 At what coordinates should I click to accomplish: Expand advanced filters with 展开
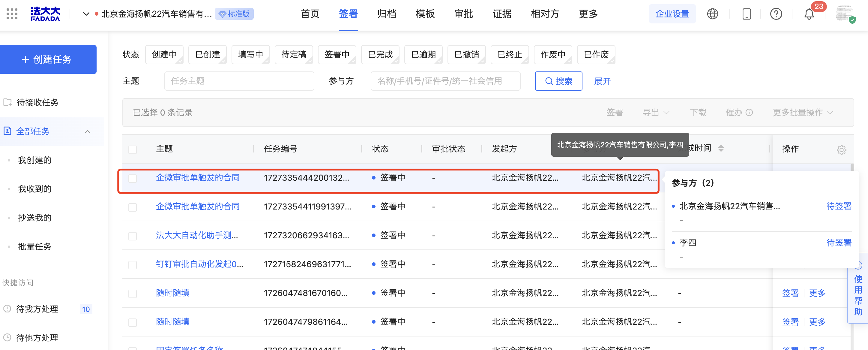603,81
